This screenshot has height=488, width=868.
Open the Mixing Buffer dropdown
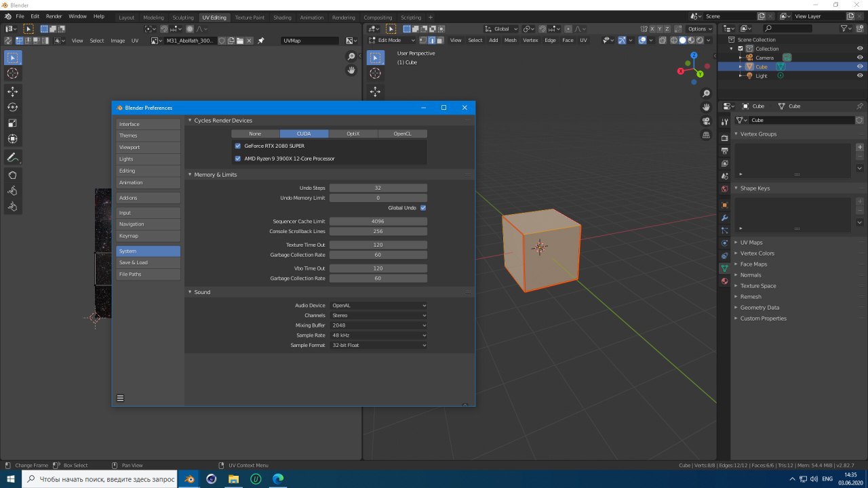pyautogui.click(x=378, y=325)
